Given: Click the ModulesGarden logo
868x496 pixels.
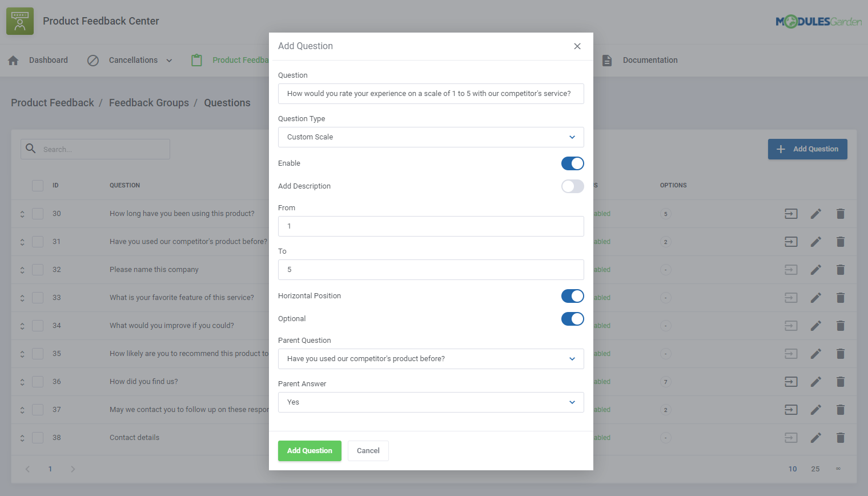Looking at the screenshot, I should [x=819, y=21].
